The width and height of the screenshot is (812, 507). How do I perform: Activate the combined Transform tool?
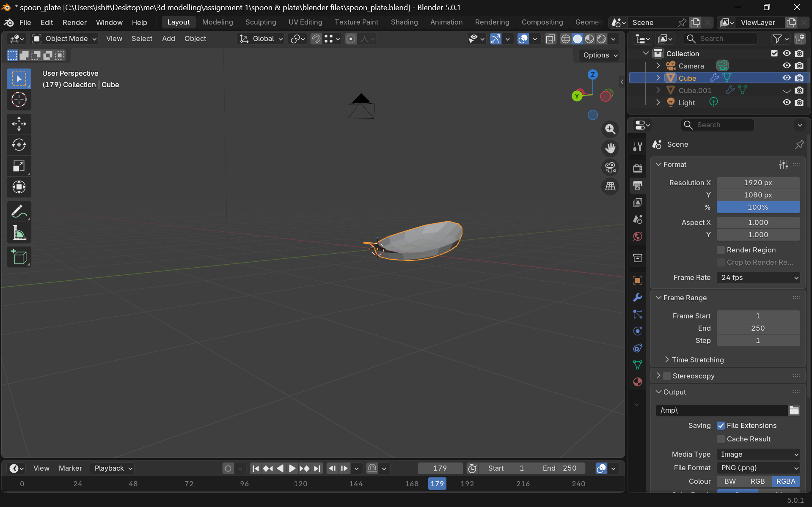pyautogui.click(x=19, y=187)
